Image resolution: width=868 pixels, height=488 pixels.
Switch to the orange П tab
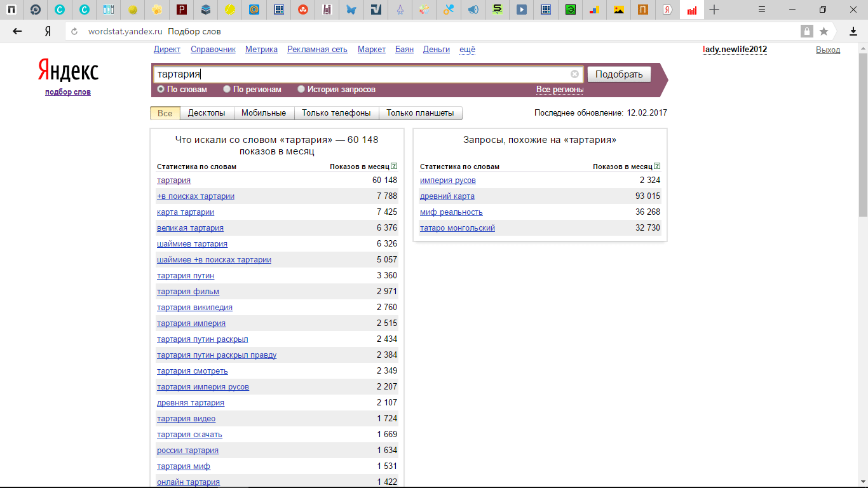[643, 10]
